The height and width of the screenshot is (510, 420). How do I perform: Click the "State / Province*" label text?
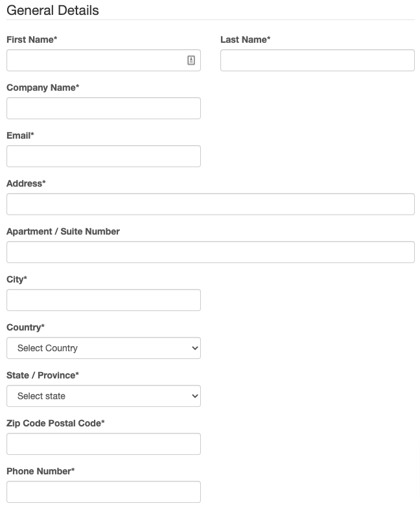[x=43, y=375]
